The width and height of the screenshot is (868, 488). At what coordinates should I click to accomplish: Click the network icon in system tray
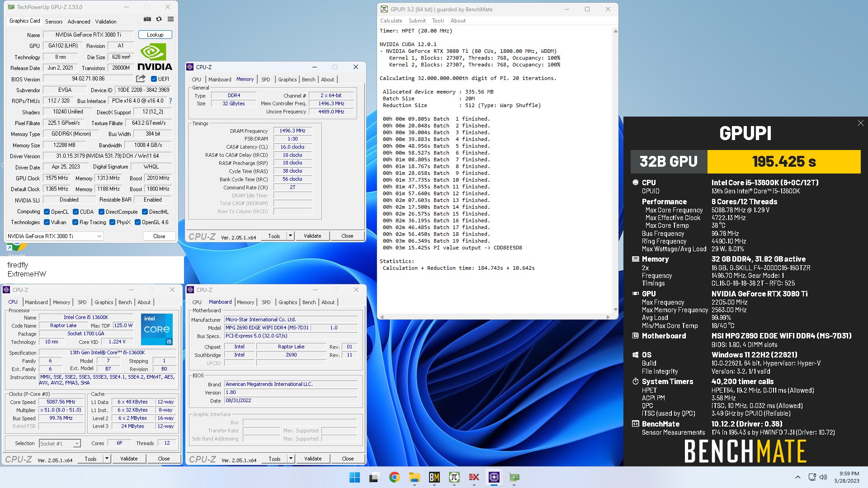(x=812, y=477)
